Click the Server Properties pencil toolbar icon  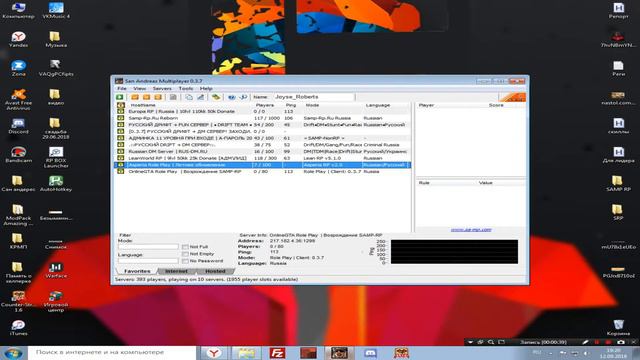coord(200,97)
